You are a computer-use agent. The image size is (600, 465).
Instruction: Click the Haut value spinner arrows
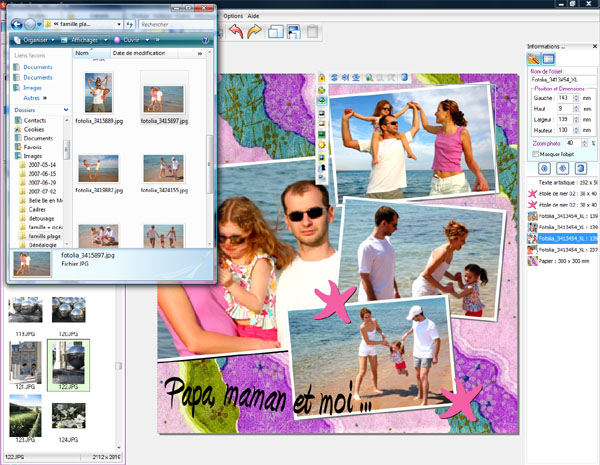point(576,109)
